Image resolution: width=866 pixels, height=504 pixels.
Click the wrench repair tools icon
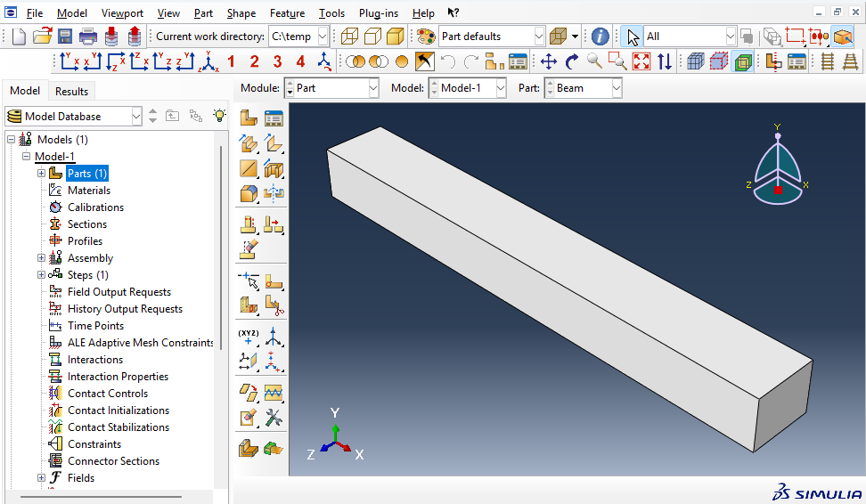pos(274,416)
